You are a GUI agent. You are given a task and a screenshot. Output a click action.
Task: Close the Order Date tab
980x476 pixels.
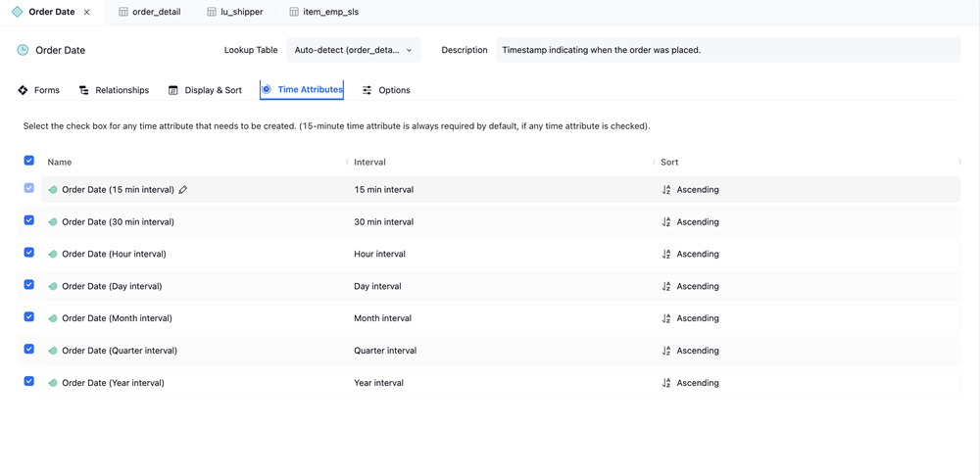click(x=87, y=12)
